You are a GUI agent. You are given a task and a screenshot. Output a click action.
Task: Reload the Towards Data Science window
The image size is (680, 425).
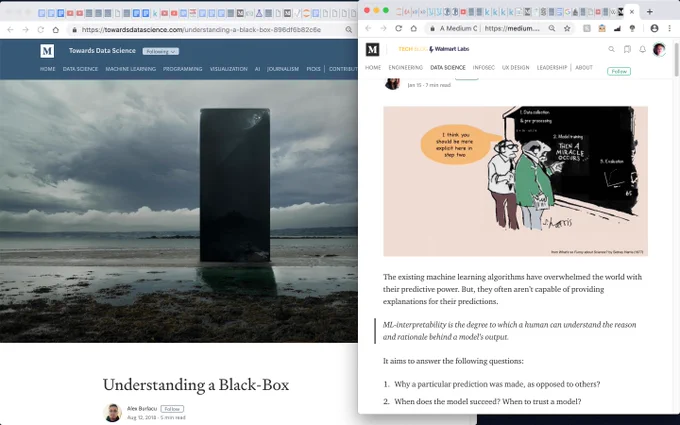[x=40, y=30]
